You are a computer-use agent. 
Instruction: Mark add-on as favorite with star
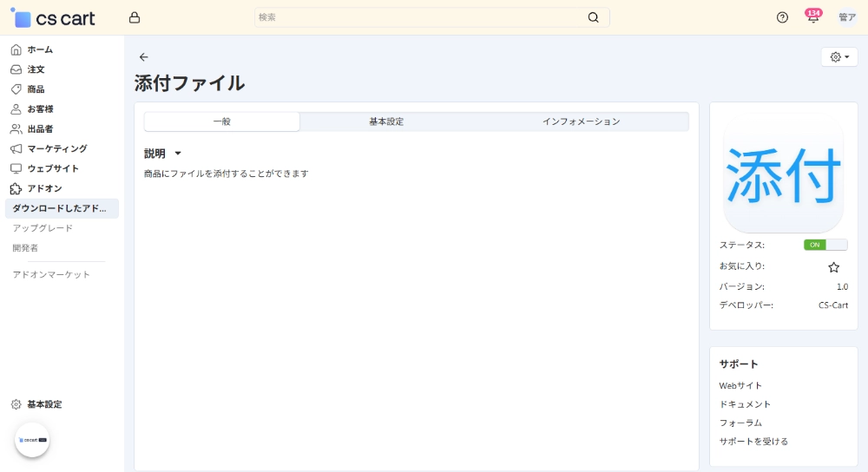click(833, 267)
